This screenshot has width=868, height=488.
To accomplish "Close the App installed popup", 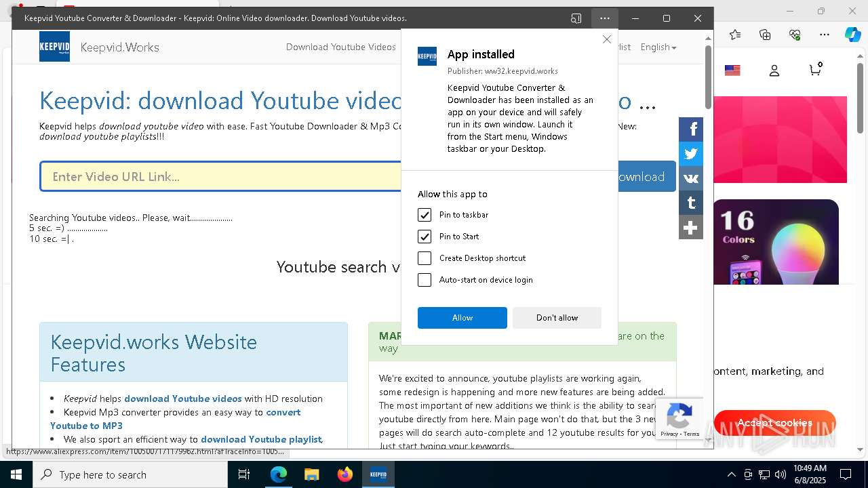I will pyautogui.click(x=606, y=40).
